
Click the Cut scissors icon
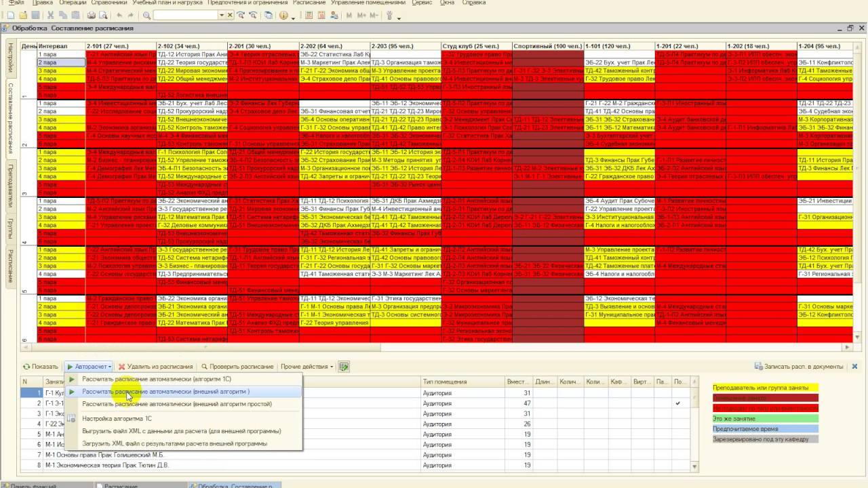(x=51, y=15)
